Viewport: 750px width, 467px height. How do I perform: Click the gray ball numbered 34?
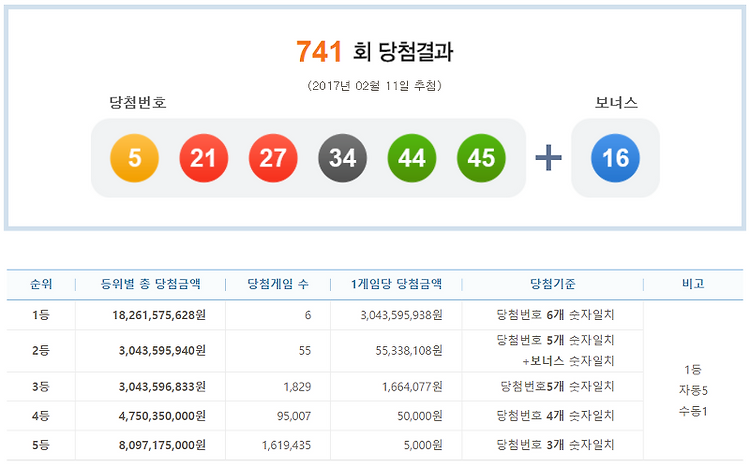pyautogui.click(x=342, y=158)
